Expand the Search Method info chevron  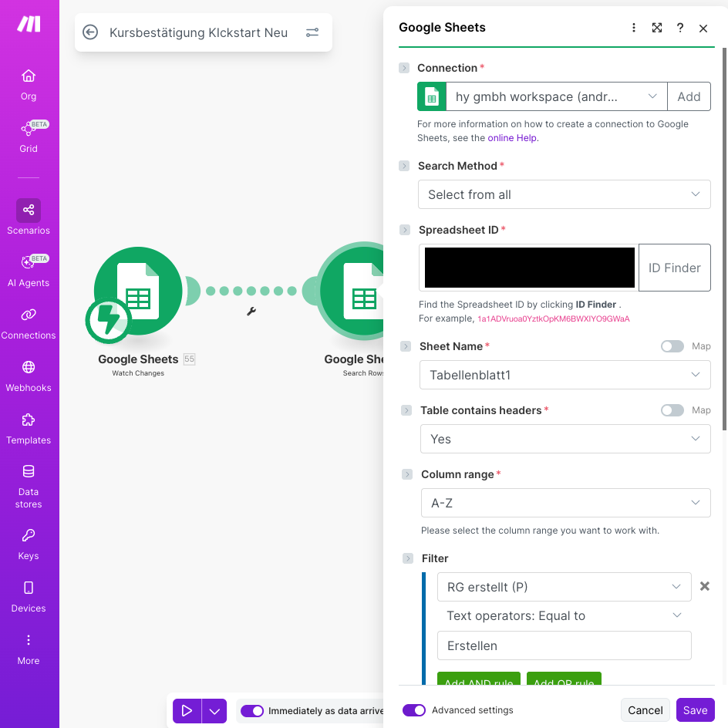pyautogui.click(x=404, y=166)
